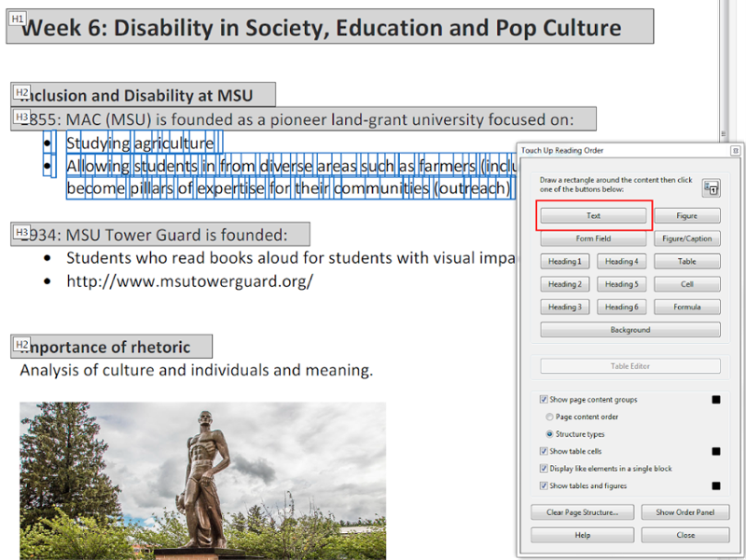Screen dimensions: 746x560
Task: Toggle Display like elements in a single block
Action: coord(544,469)
